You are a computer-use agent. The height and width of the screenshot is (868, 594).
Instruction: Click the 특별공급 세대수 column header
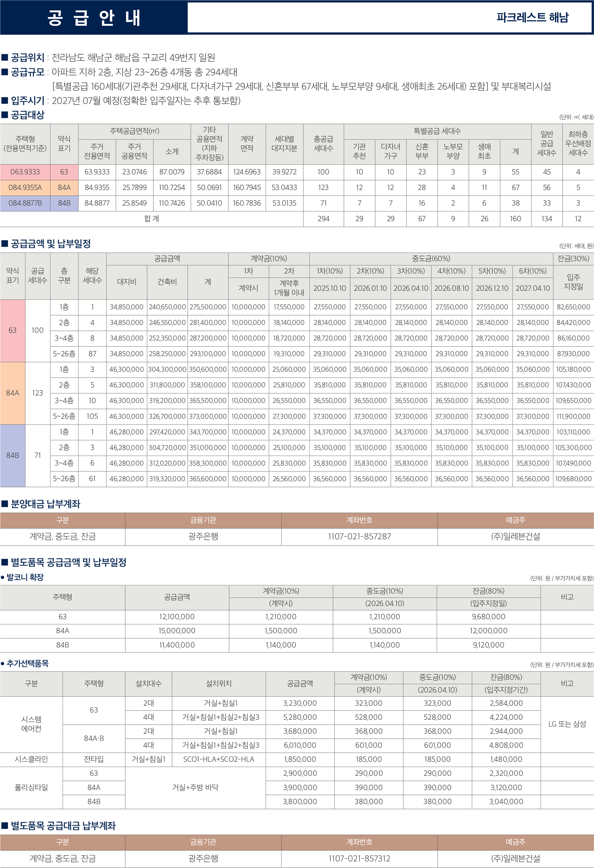[437, 131]
